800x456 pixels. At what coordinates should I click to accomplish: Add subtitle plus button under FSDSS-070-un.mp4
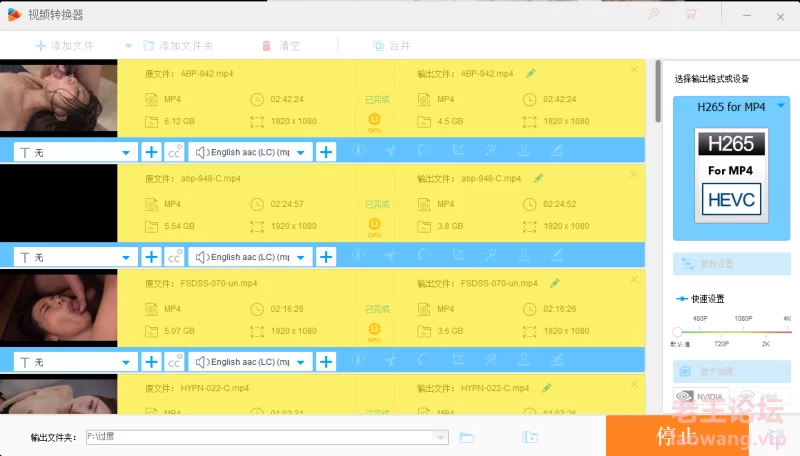pyautogui.click(x=151, y=362)
